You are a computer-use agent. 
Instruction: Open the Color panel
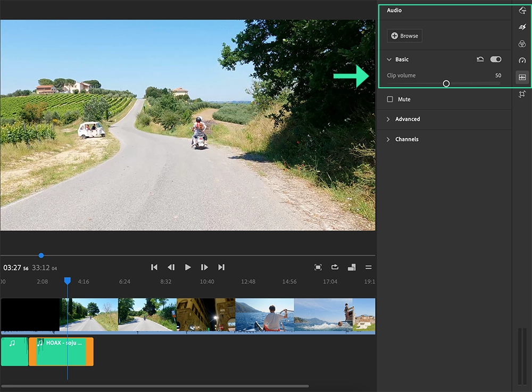(x=523, y=44)
